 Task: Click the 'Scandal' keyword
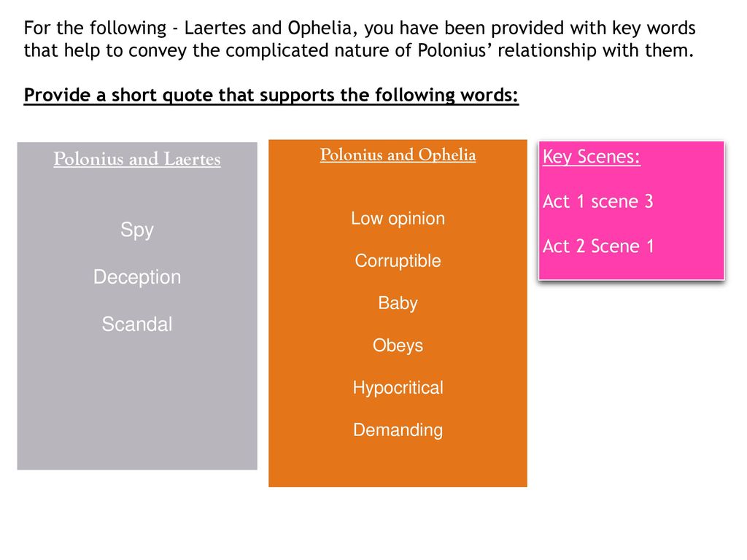[136, 324]
